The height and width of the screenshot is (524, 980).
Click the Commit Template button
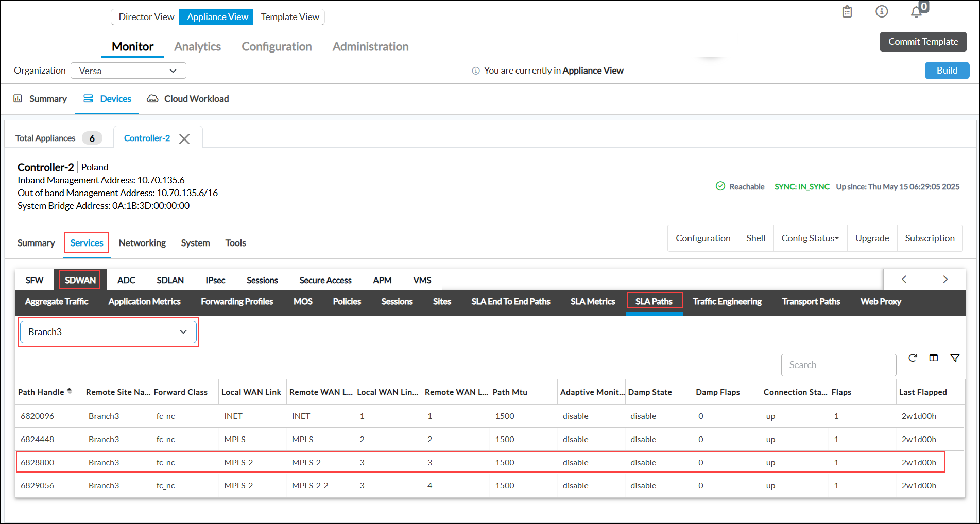[923, 42]
